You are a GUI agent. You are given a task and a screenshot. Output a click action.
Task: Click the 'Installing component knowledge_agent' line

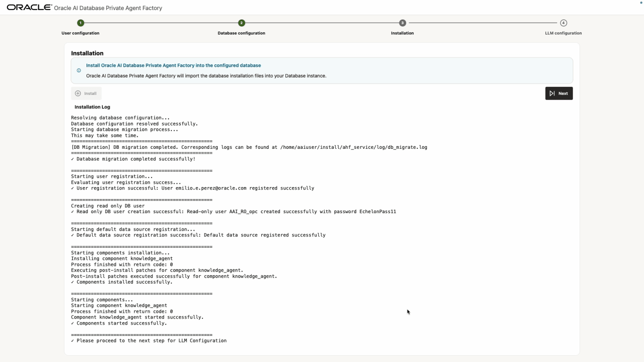(x=122, y=259)
